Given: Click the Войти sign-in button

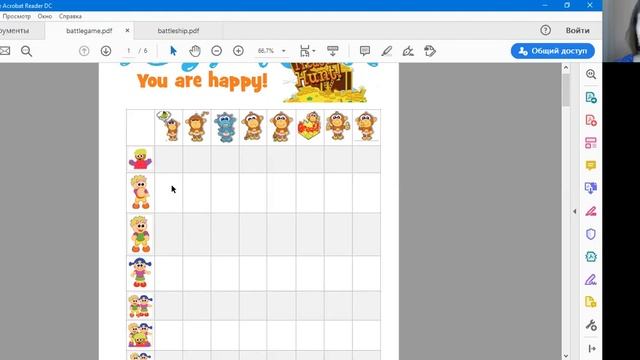Looking at the screenshot, I should click(x=577, y=30).
